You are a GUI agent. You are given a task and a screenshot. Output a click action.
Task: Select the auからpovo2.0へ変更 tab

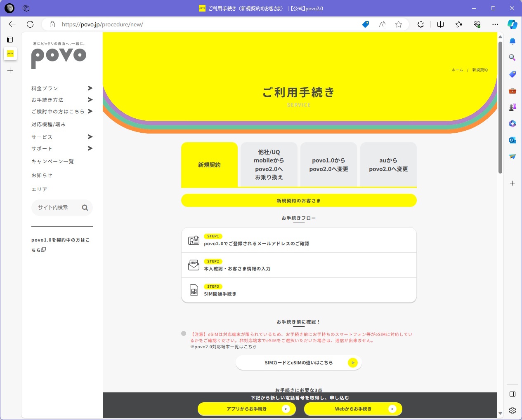click(388, 164)
